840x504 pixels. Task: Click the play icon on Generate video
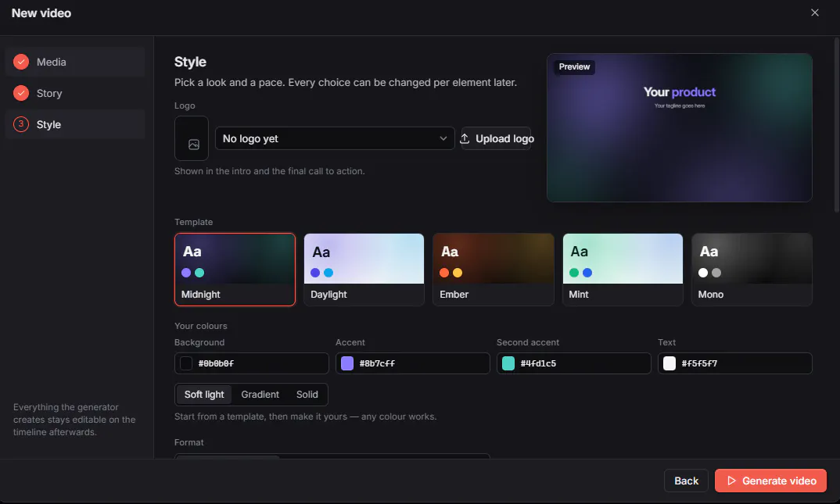731,481
